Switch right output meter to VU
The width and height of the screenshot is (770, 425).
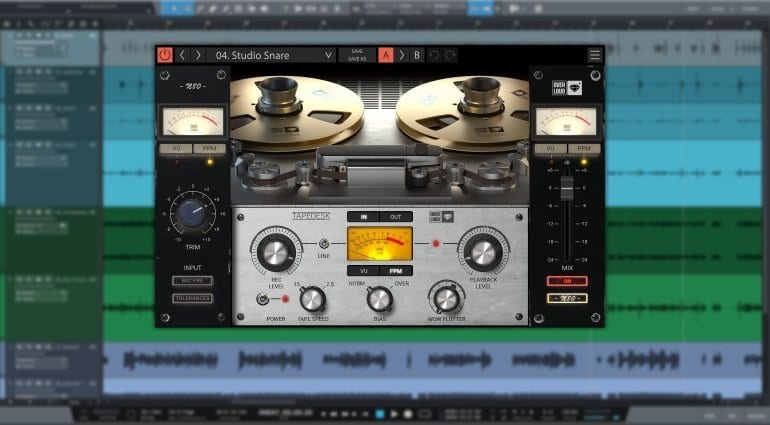coord(550,148)
